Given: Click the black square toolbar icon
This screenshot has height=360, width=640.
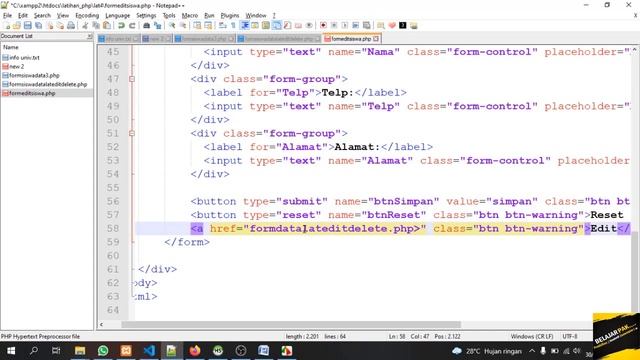Looking at the screenshot, I should coord(403,25).
